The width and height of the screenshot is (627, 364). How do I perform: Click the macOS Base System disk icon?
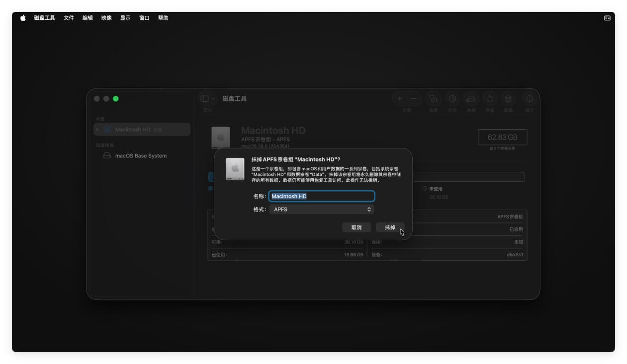click(x=107, y=156)
